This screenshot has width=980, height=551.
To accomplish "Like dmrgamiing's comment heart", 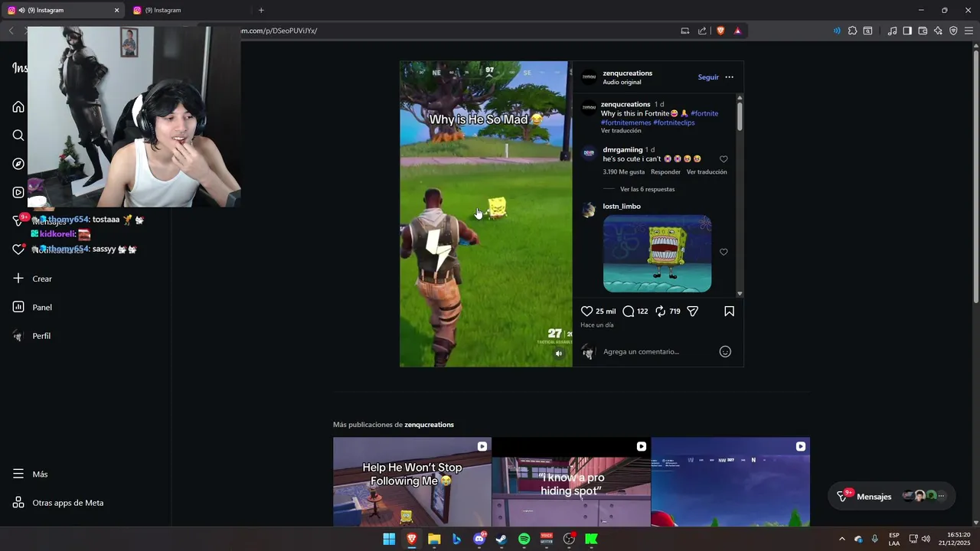I will (x=724, y=159).
